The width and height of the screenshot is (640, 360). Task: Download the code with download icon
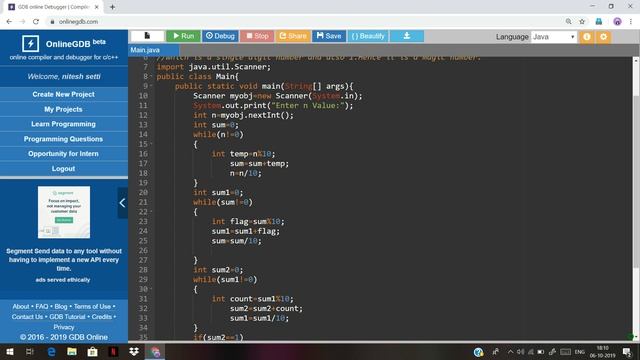pyautogui.click(x=407, y=36)
